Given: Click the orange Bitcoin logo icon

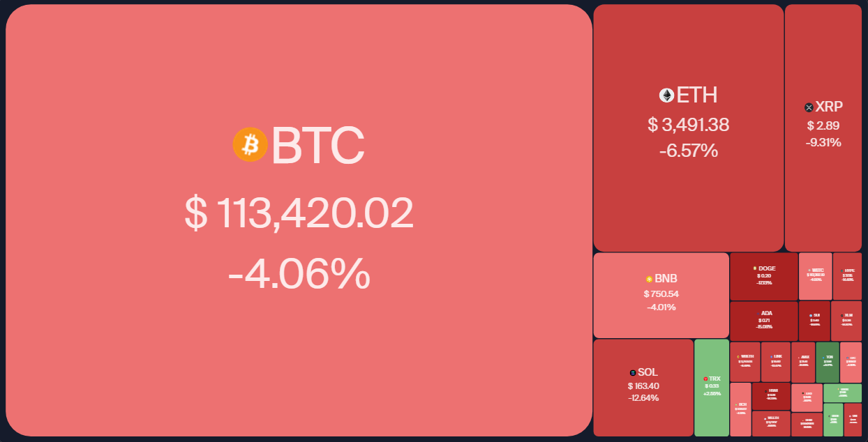Looking at the screenshot, I should [250, 144].
